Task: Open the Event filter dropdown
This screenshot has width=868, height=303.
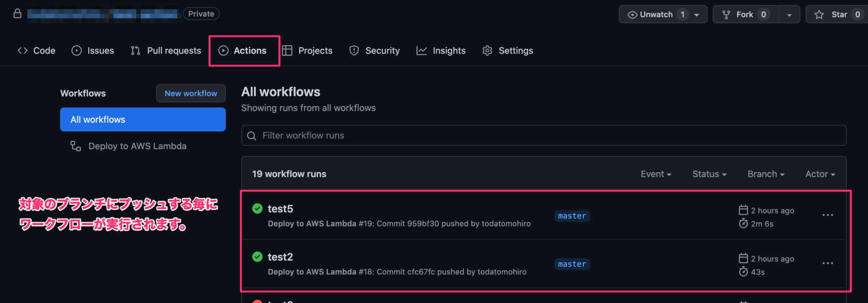Action: tap(656, 174)
